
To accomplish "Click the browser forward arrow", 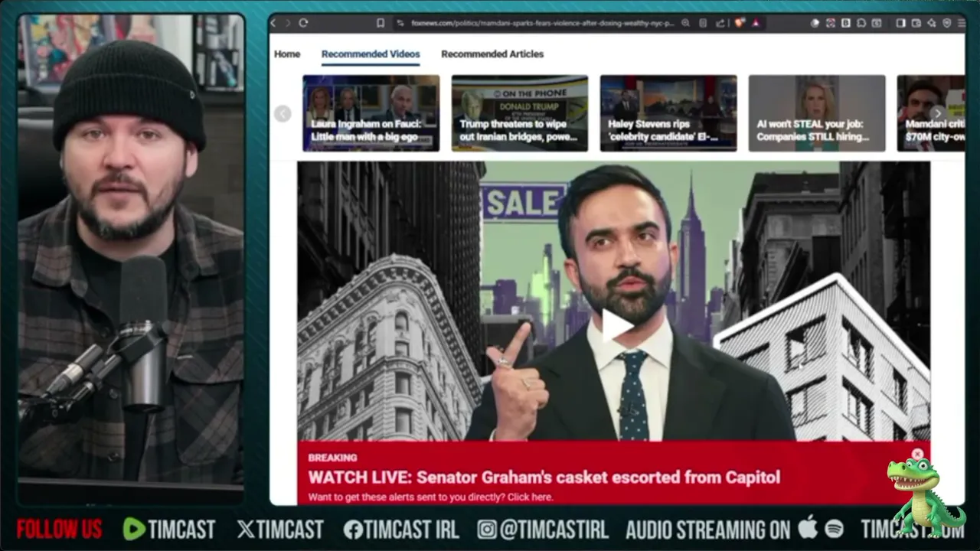I will (x=288, y=23).
